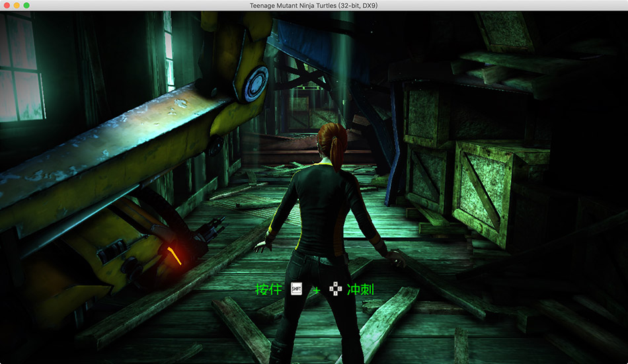Minimize the game window with yellow button
Viewport: 628px width, 364px height.
click(x=17, y=5)
